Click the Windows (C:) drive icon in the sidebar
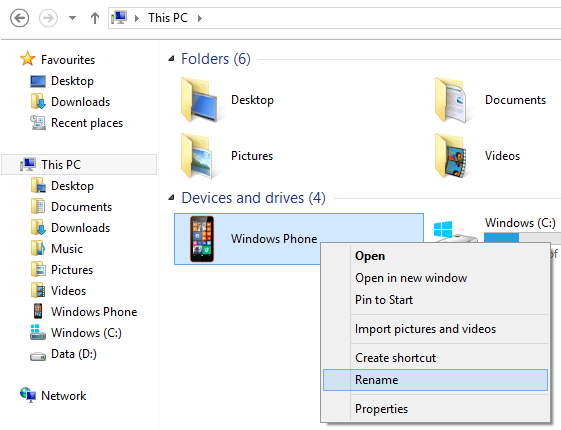This screenshot has width=561, height=430. [38, 332]
